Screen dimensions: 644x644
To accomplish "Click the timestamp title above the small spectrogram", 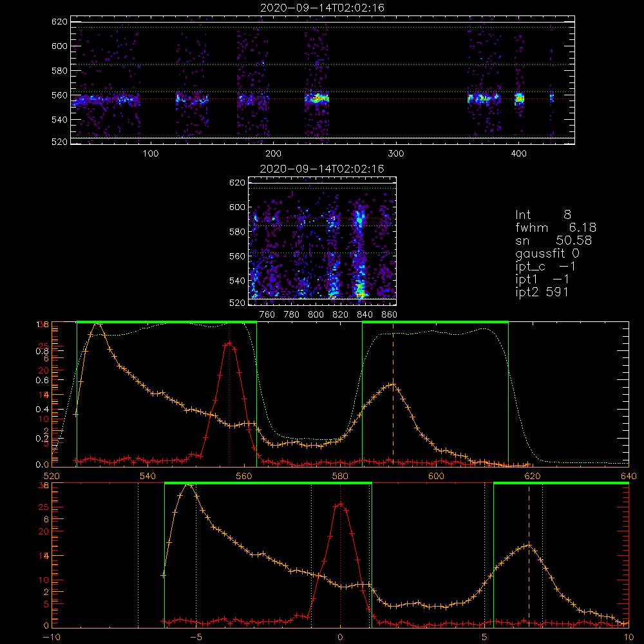I will point(322,169).
